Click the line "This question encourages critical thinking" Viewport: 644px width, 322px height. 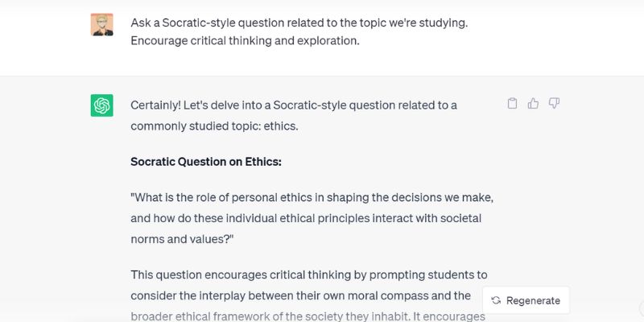click(x=309, y=275)
